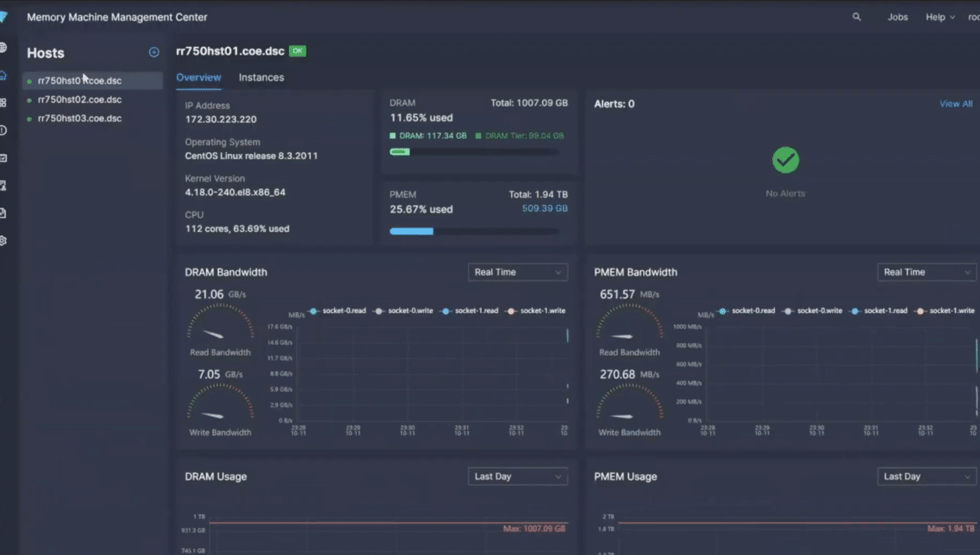
Task: Open DRAM Usage Last Day dropdown
Action: click(518, 476)
